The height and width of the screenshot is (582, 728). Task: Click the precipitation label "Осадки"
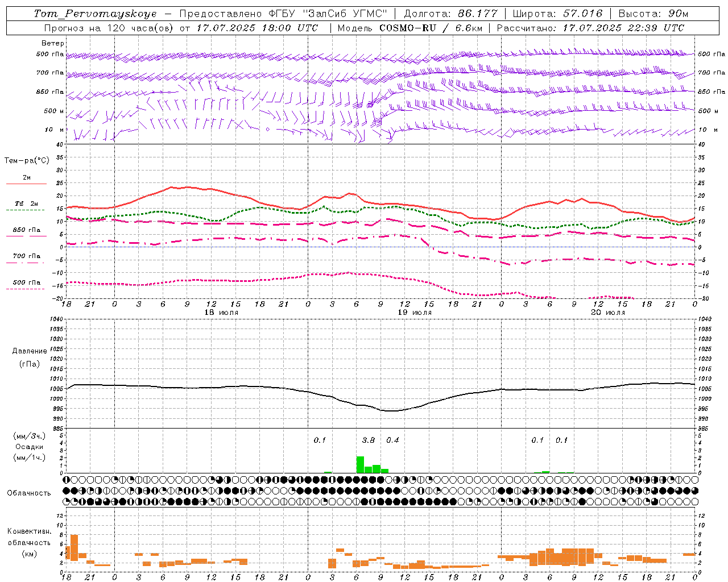click(29, 447)
